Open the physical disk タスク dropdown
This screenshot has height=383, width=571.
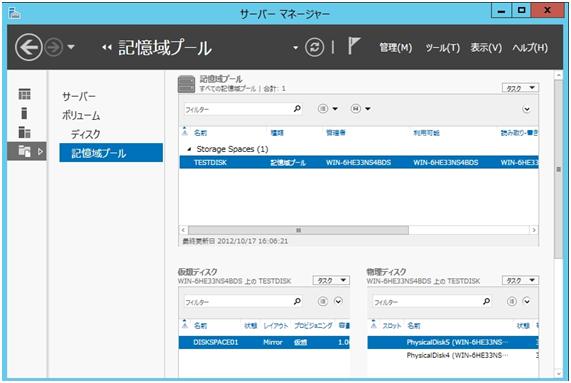[520, 280]
